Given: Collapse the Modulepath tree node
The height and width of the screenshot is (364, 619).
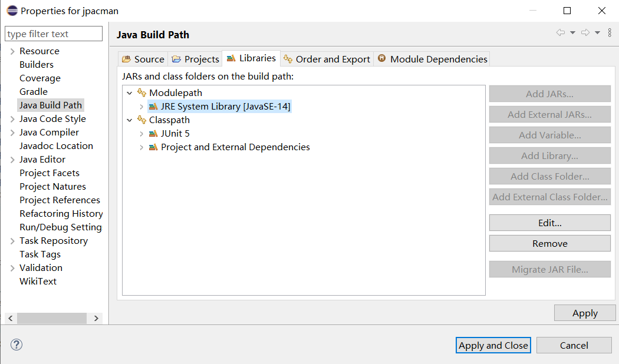Looking at the screenshot, I should click(x=130, y=92).
